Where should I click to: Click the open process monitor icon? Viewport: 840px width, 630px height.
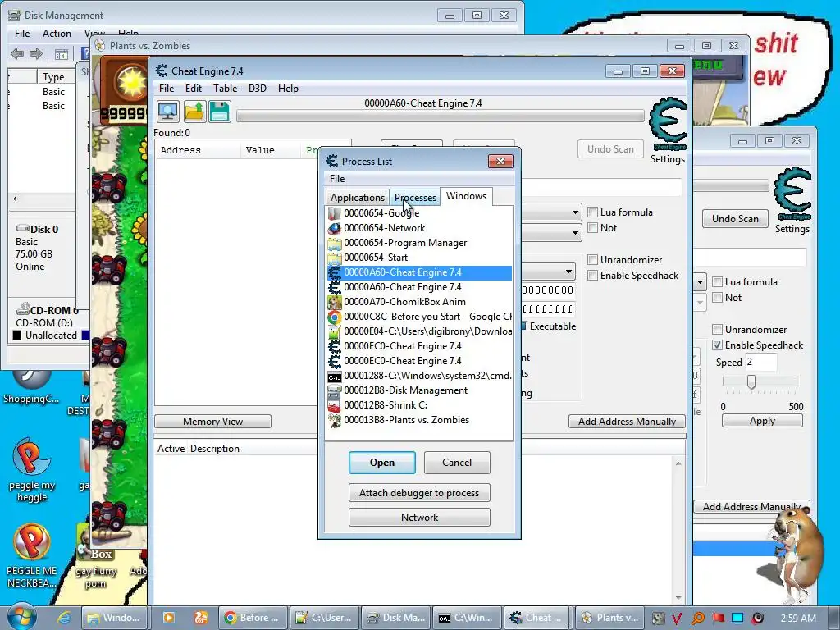pyautogui.click(x=168, y=112)
